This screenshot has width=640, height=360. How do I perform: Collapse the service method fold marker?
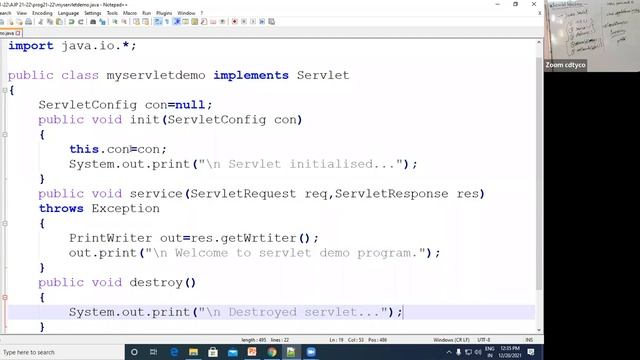pyautogui.click(x=5, y=223)
